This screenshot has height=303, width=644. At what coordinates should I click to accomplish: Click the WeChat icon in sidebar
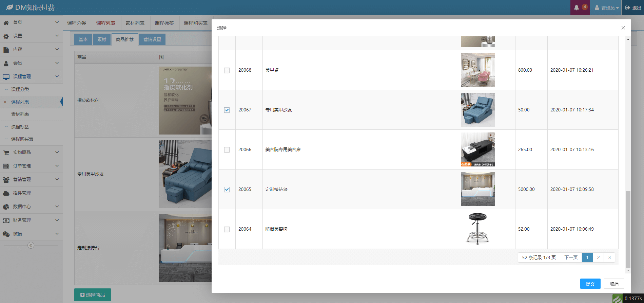6,234
